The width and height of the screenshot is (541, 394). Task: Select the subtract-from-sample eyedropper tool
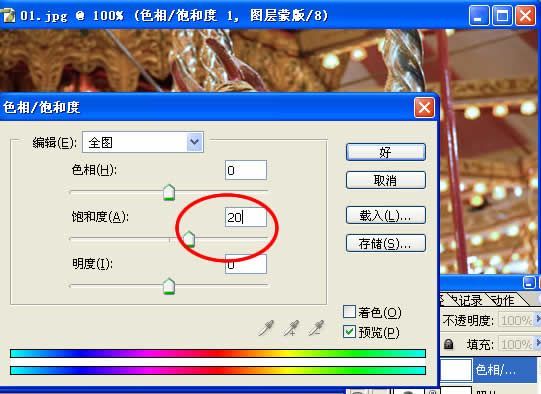point(316,328)
